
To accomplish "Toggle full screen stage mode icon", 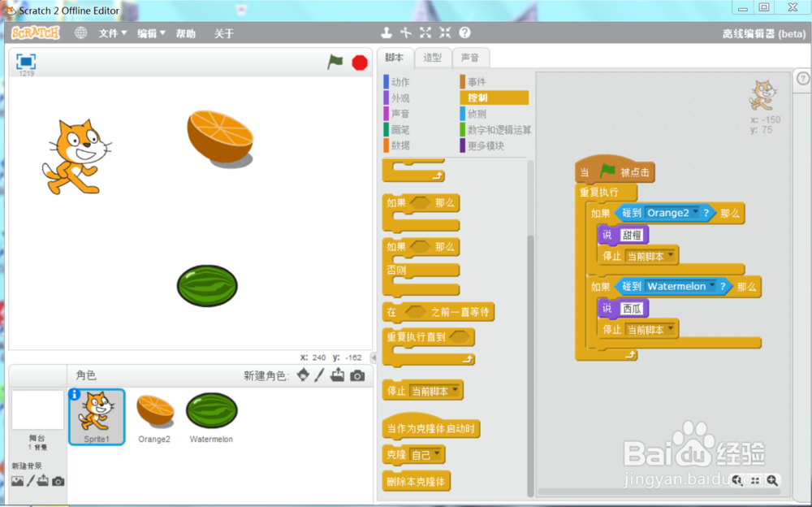I will [26, 62].
